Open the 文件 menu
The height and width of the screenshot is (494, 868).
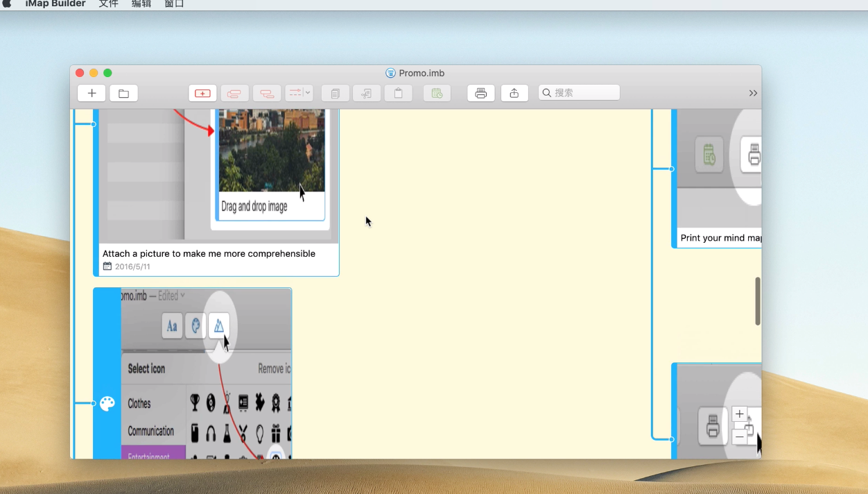coord(108,4)
